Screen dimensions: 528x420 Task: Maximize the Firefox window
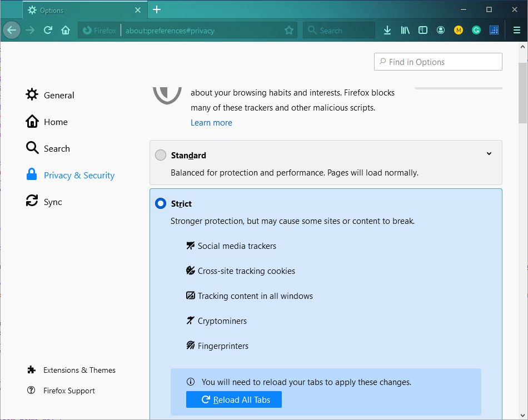click(x=489, y=9)
